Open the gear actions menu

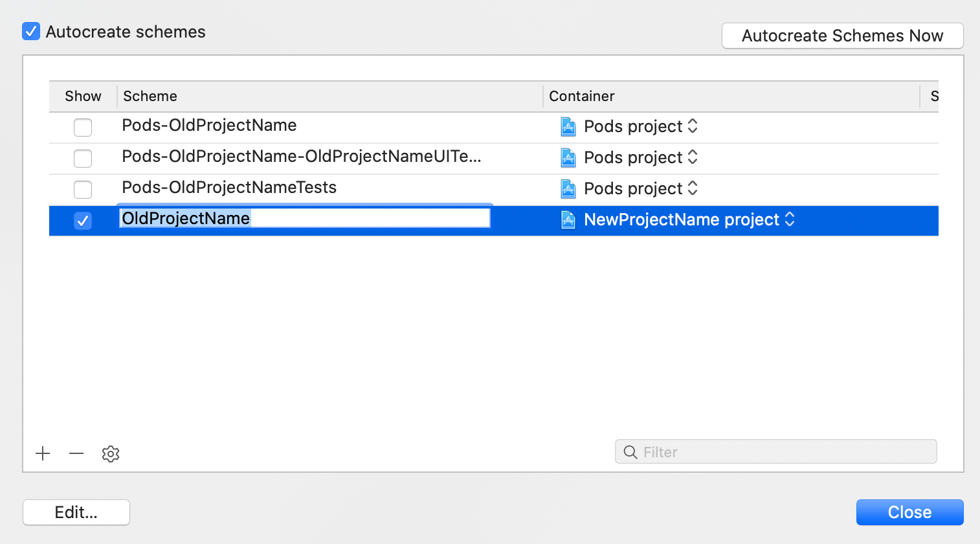(111, 453)
